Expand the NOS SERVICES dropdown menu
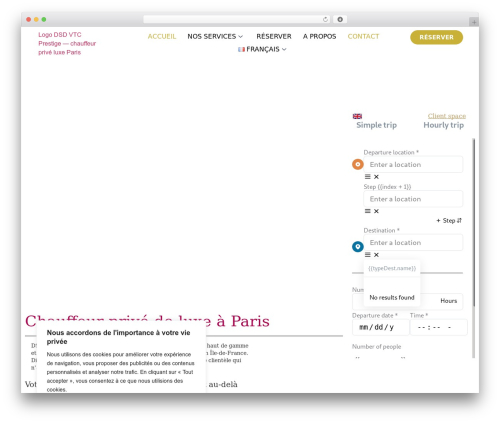This screenshot has width=500, height=423. click(x=215, y=36)
